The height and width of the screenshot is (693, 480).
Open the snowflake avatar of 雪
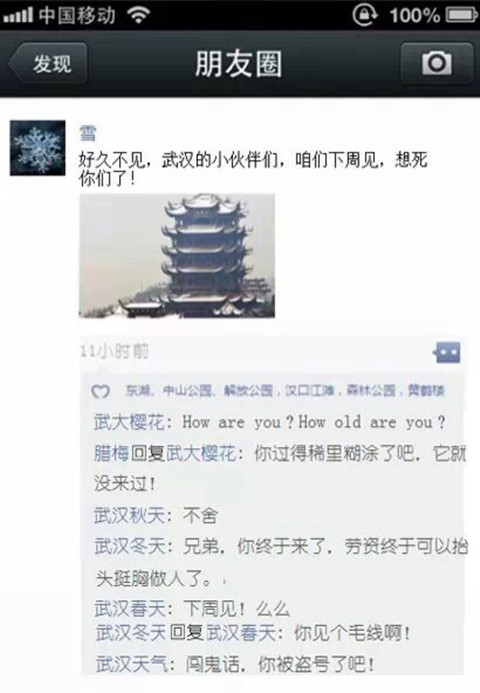pos(38,148)
